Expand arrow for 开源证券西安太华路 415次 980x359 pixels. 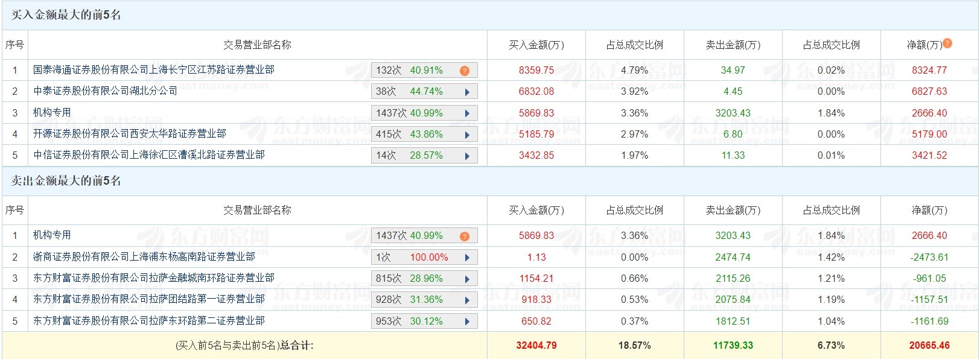467,135
